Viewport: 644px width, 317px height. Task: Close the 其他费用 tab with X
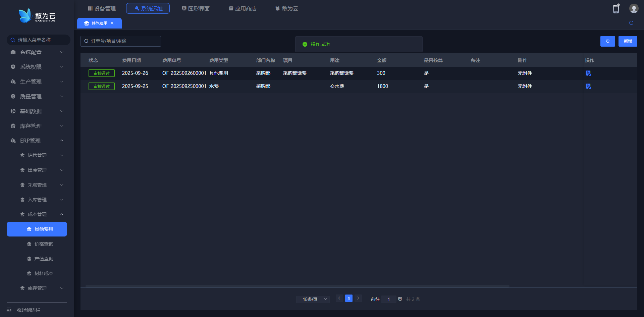[112, 23]
